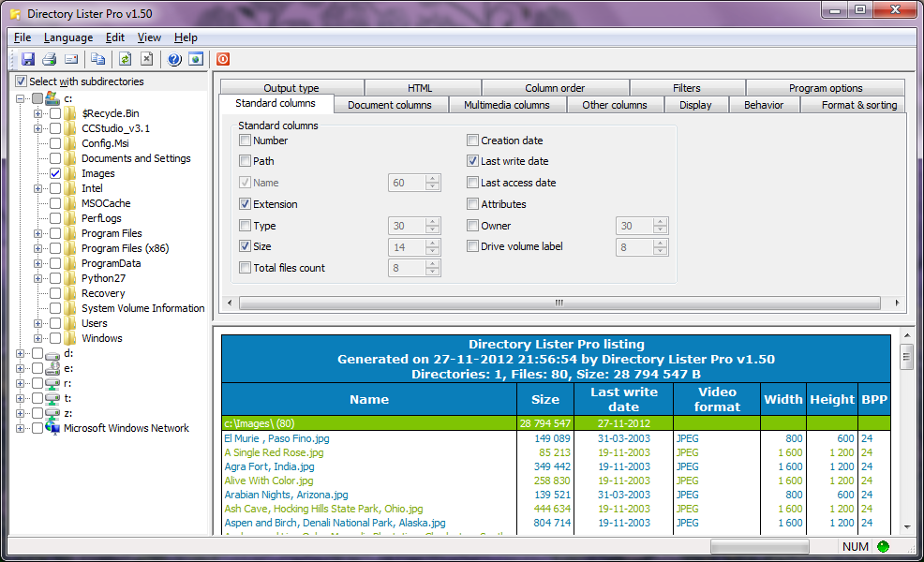Viewport: 924px width, 562px height.
Task: Switch to the Multimedia columns tab
Action: point(508,105)
